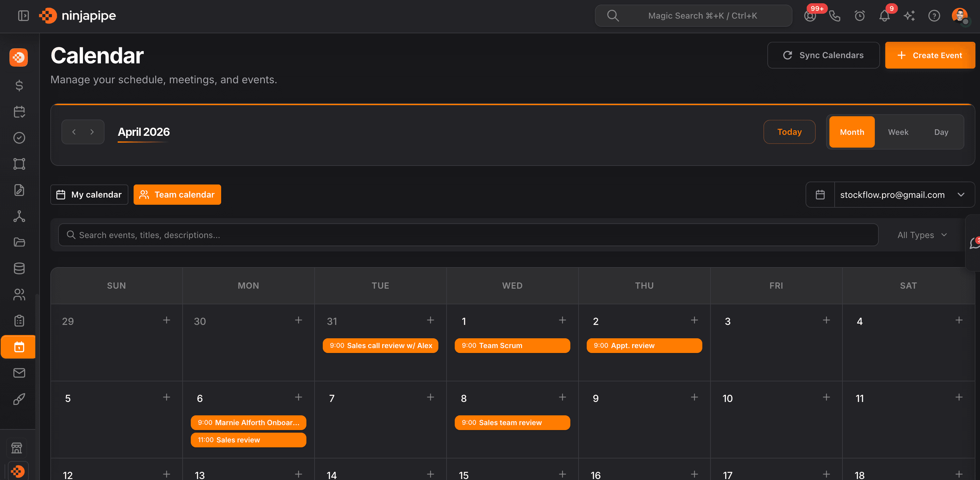Viewport: 980px width, 480px height.
Task: Open the dollar sign finance section
Action: click(x=19, y=86)
